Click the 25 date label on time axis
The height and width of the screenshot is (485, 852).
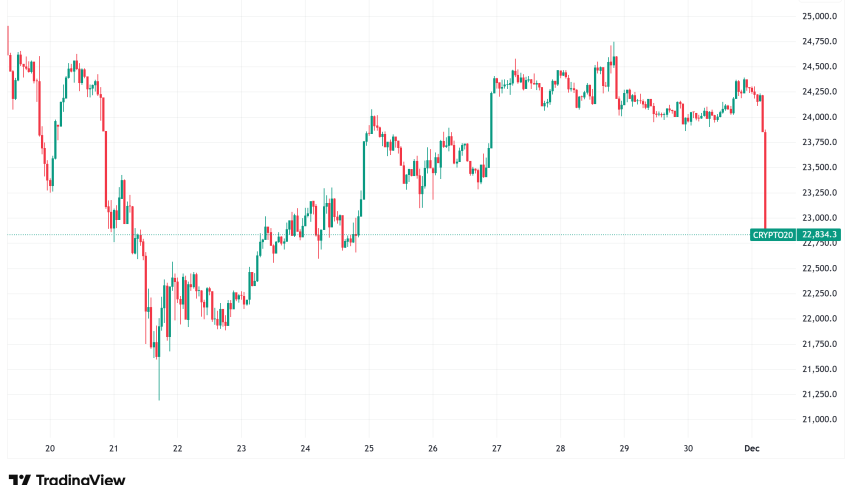(369, 448)
